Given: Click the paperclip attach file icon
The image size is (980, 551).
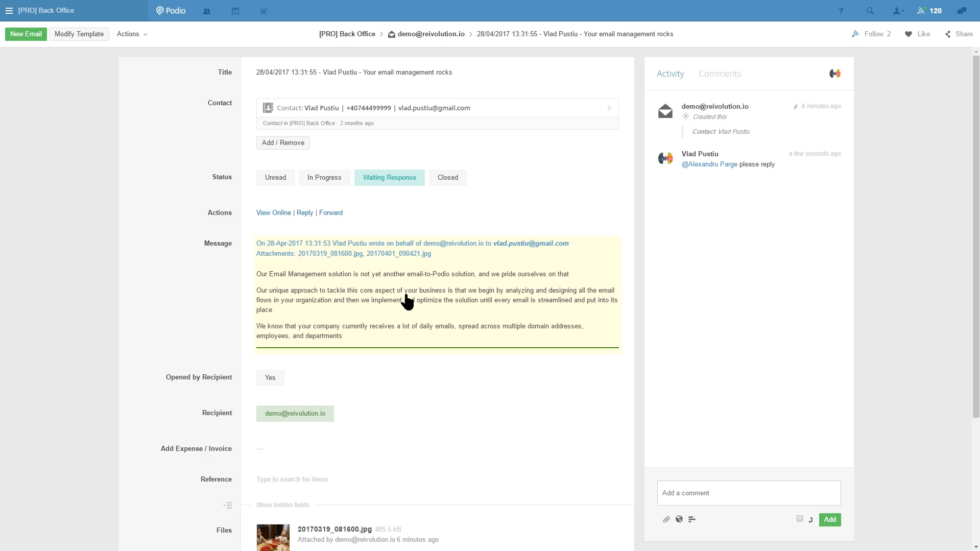Looking at the screenshot, I should 666,519.
